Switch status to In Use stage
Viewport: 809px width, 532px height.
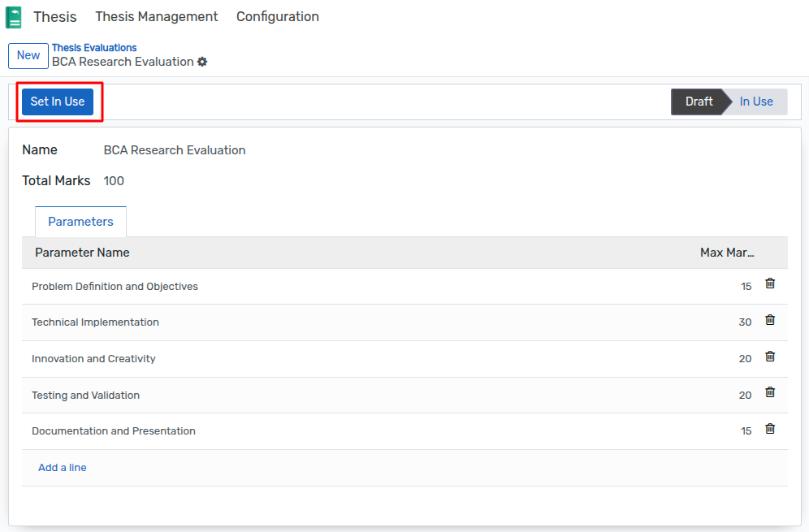tap(756, 102)
